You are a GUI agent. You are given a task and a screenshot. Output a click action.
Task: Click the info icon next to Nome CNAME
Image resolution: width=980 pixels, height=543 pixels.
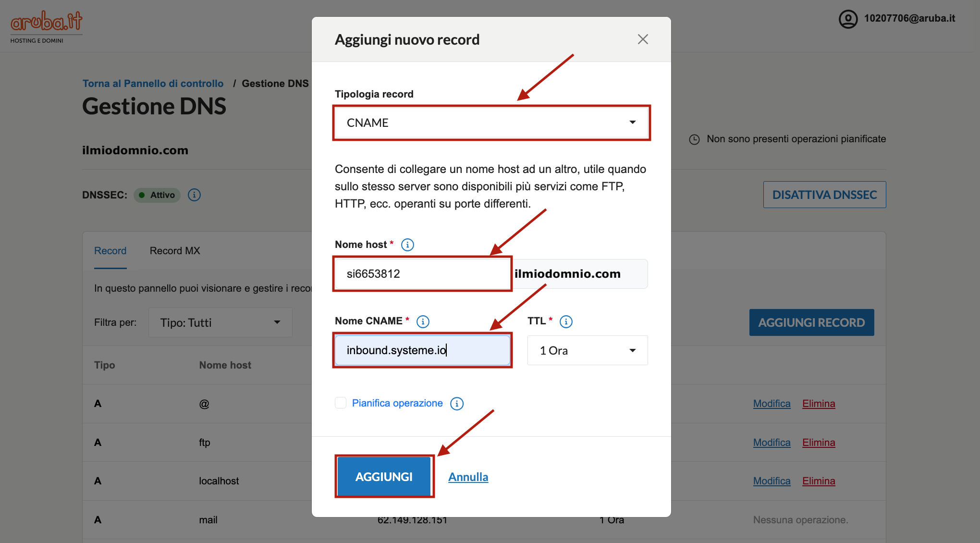tap(423, 321)
